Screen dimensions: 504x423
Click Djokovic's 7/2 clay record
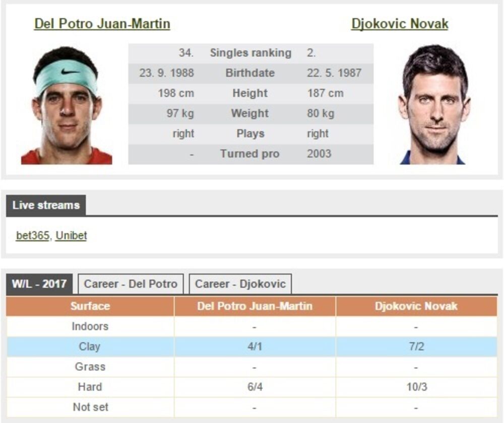pyautogui.click(x=416, y=346)
